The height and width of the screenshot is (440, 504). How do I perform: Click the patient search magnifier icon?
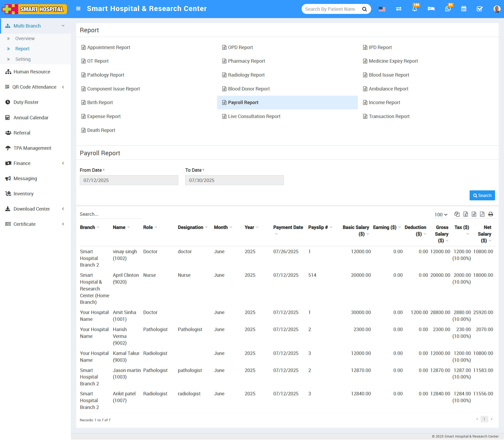tap(364, 9)
